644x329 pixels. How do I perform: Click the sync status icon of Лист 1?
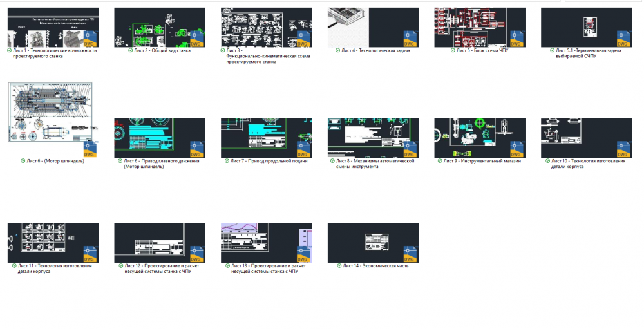click(10, 50)
